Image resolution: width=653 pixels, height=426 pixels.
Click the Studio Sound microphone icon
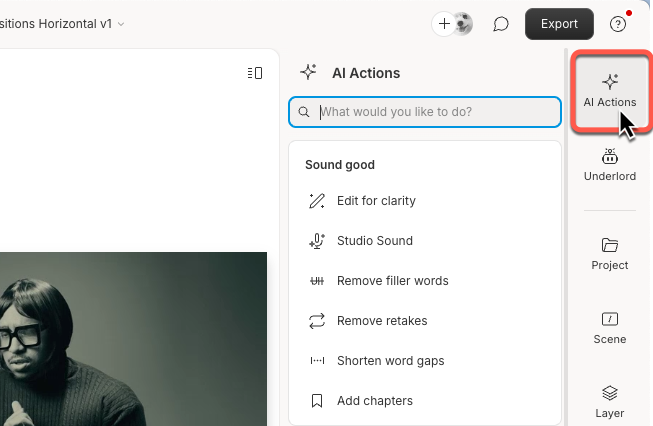317,241
